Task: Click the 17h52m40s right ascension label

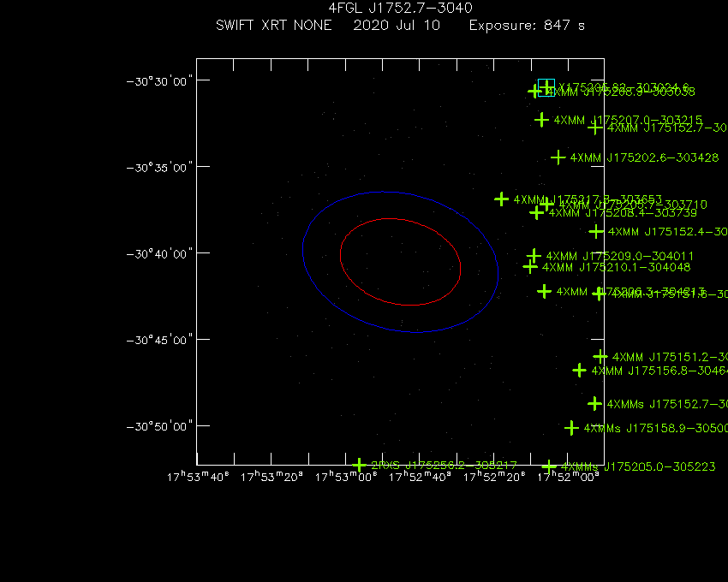Action: 420,477
